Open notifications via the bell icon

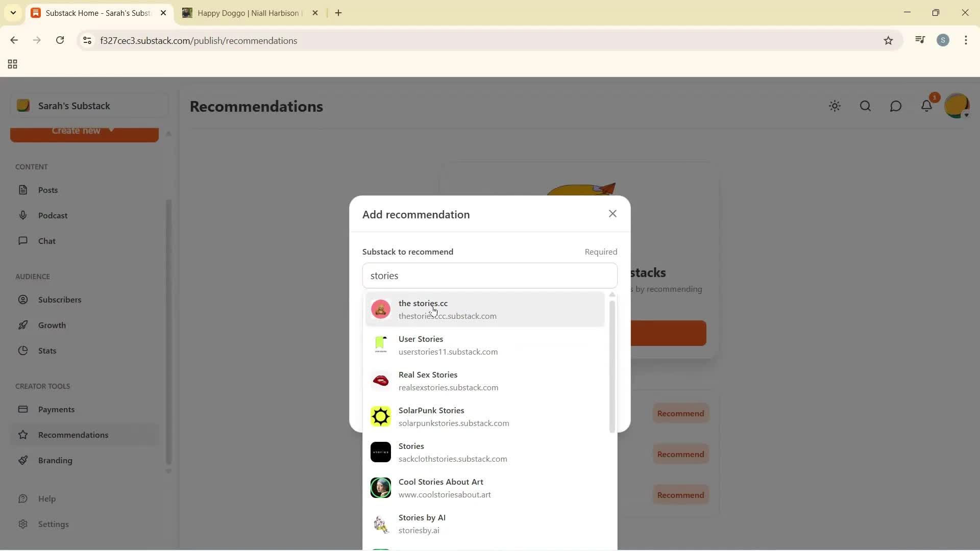[927, 106]
